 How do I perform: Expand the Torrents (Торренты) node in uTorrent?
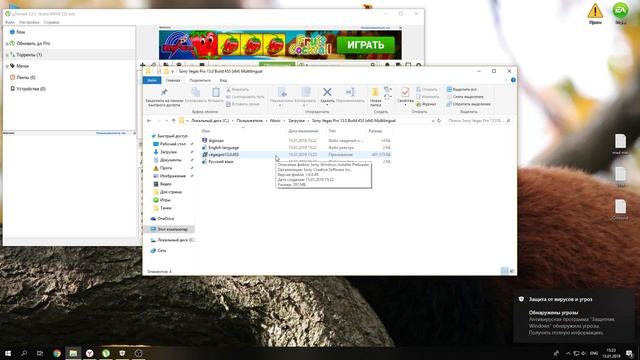click(7, 55)
